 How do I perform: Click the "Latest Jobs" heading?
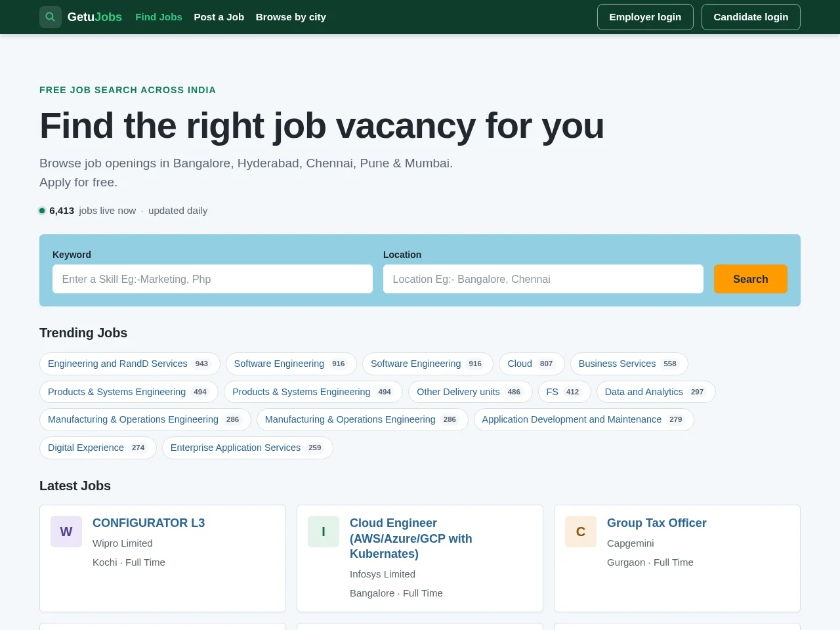point(75,486)
